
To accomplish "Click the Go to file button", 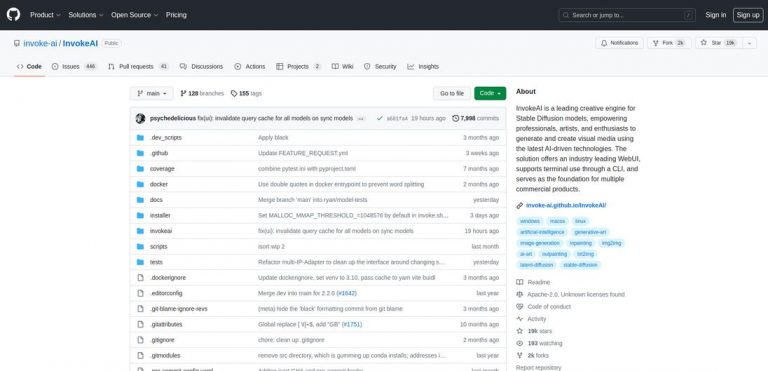I will click(x=452, y=93).
